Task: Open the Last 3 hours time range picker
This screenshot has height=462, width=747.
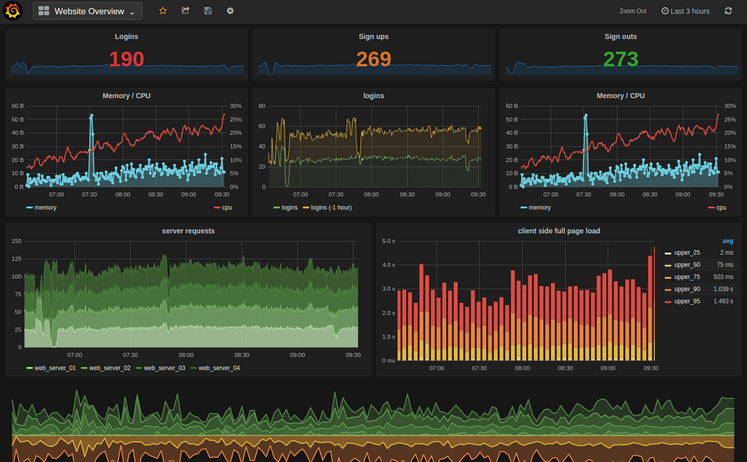Action: click(x=690, y=11)
